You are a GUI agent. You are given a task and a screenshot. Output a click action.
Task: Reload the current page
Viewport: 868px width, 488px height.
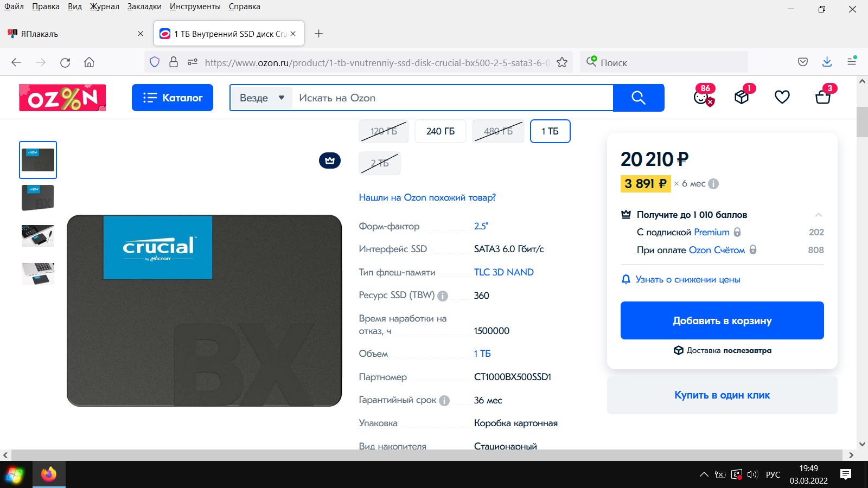tap(65, 62)
